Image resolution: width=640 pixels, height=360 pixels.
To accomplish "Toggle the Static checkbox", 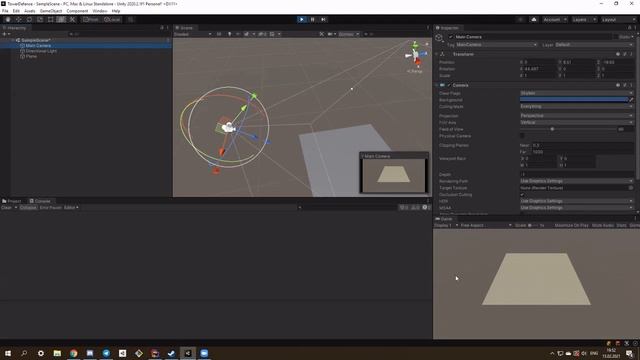I will click(615, 37).
